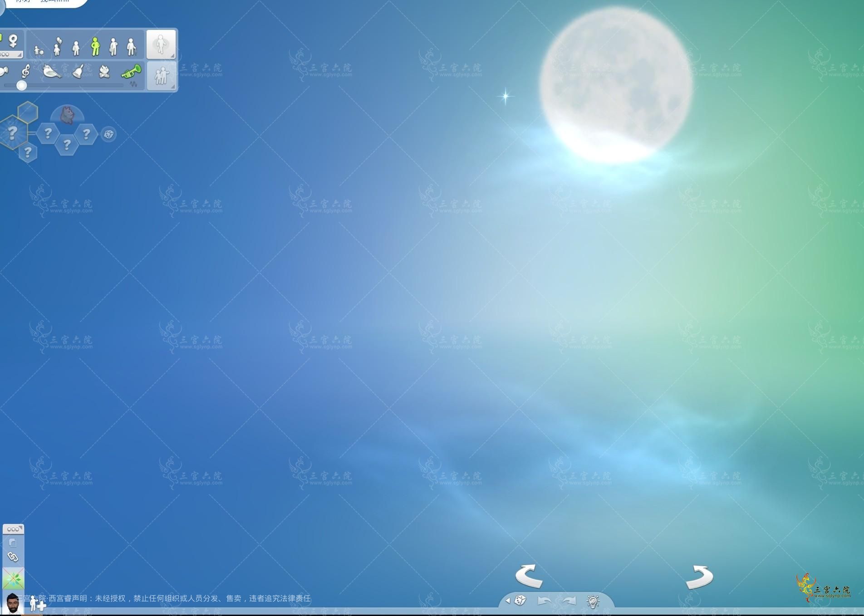Click the green plant genetics thumbnail
864x616 pixels.
click(13, 579)
